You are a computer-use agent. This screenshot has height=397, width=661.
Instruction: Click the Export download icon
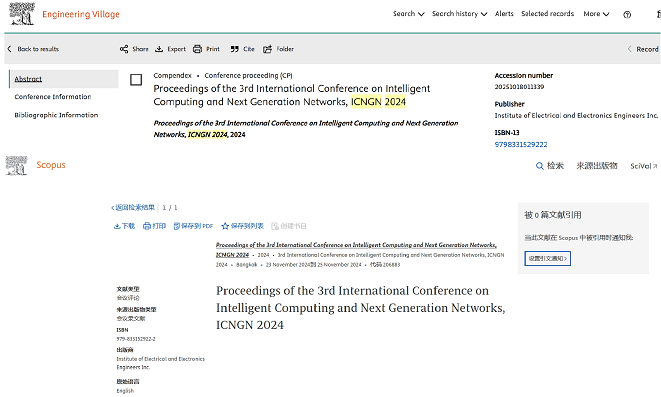point(159,49)
